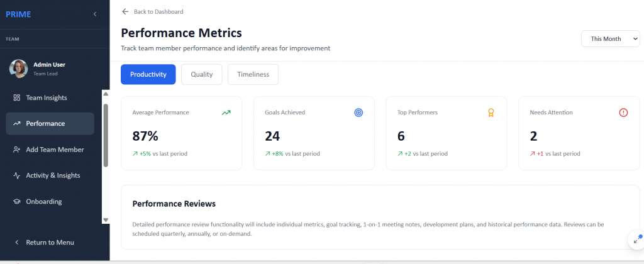This screenshot has height=264, width=644.
Task: Click the Needs Attention alert icon
Action: [x=623, y=113]
